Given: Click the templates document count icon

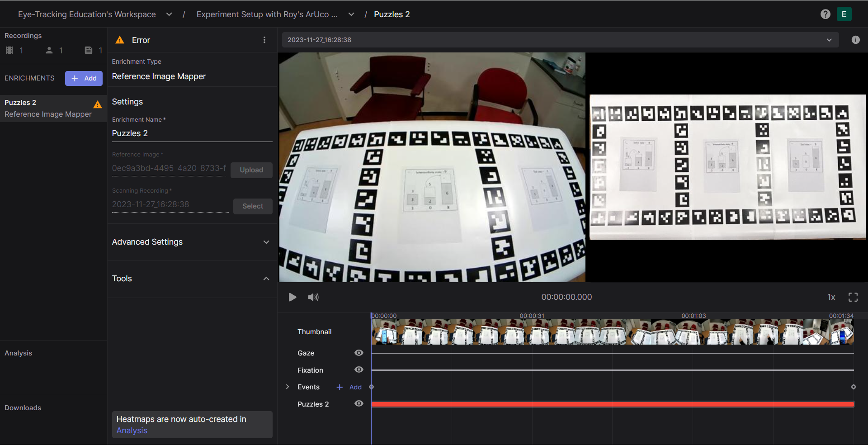Looking at the screenshot, I should click(89, 50).
